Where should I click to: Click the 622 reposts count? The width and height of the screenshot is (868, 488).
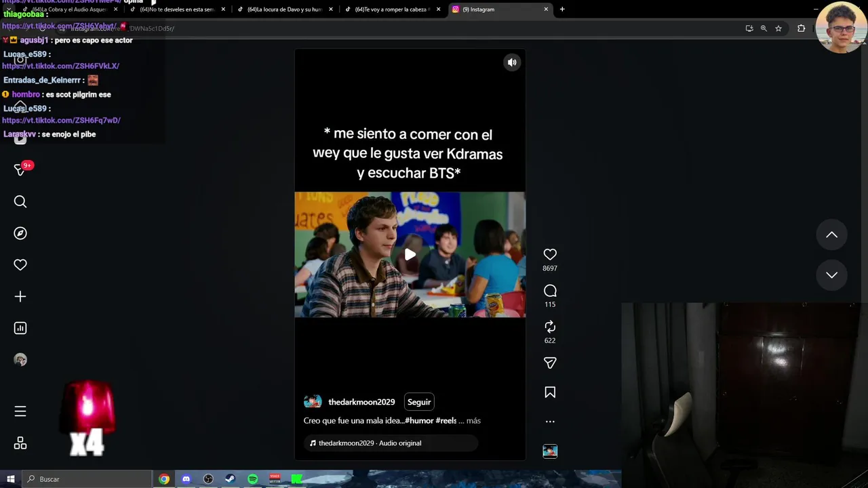(x=550, y=340)
